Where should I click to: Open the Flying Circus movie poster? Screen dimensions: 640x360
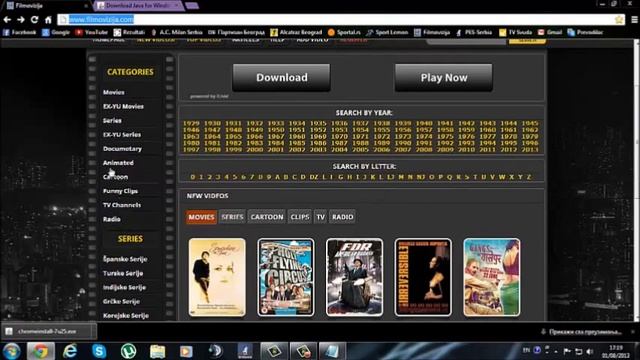(x=286, y=278)
